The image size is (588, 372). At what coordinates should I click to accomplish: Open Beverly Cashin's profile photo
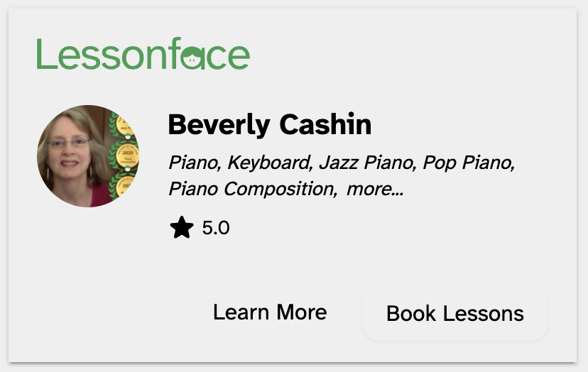point(87,156)
